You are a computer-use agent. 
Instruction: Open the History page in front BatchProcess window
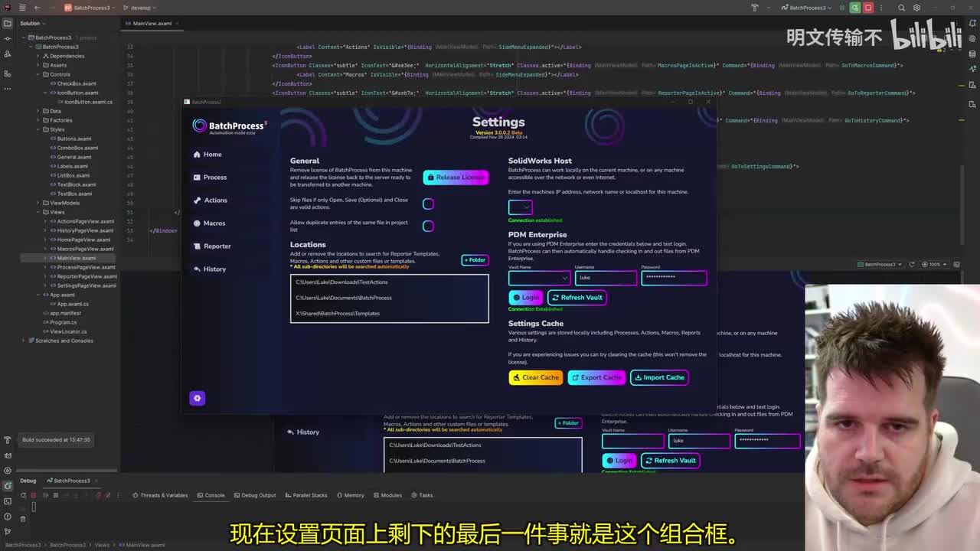click(210, 269)
